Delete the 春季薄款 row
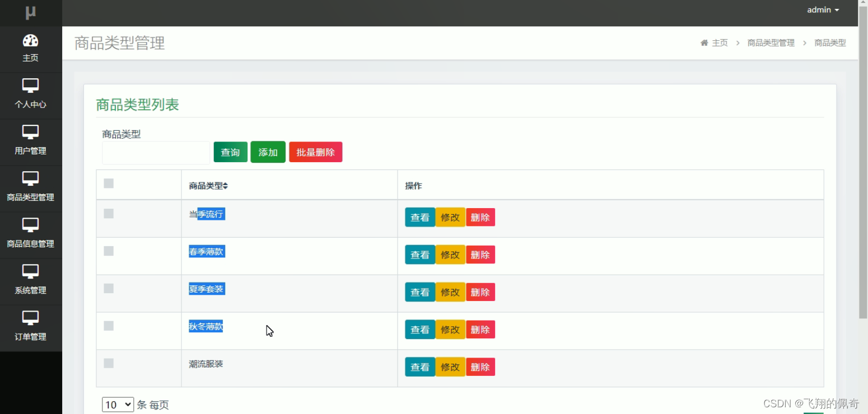This screenshot has width=868, height=414. coord(480,255)
